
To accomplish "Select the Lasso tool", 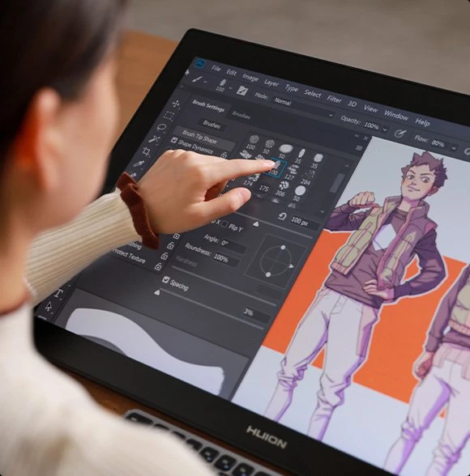I will 161,128.
